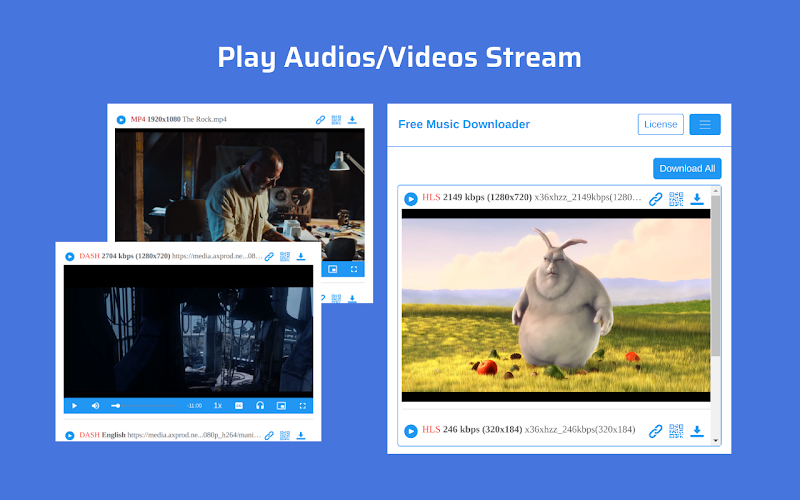Download the HLS 2149 kbps stream
The width and height of the screenshot is (800, 500).
697,199
